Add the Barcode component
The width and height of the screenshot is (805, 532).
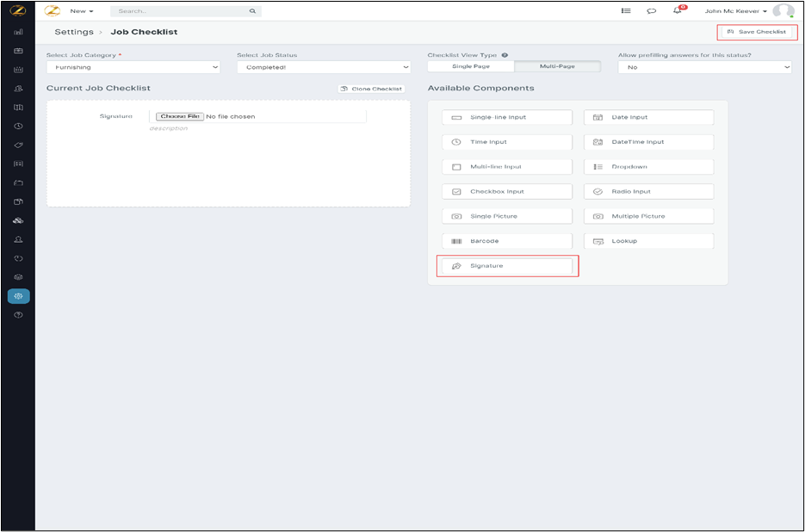coord(507,241)
